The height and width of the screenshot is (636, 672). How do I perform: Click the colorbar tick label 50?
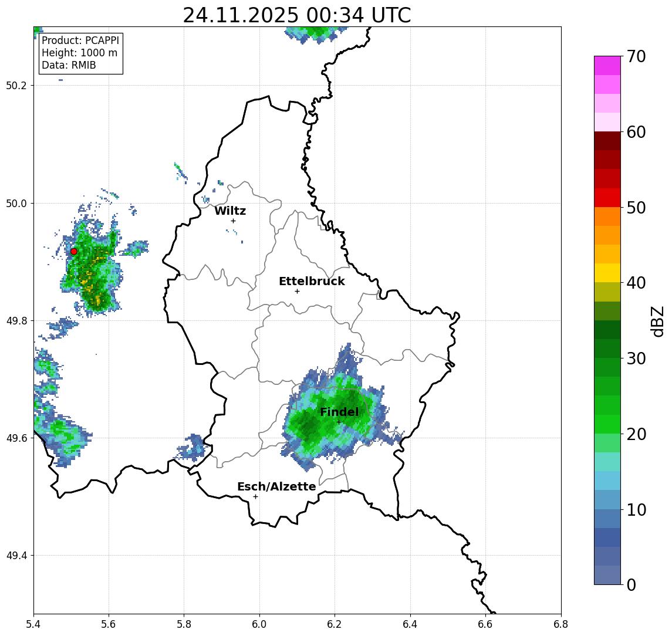636,208
